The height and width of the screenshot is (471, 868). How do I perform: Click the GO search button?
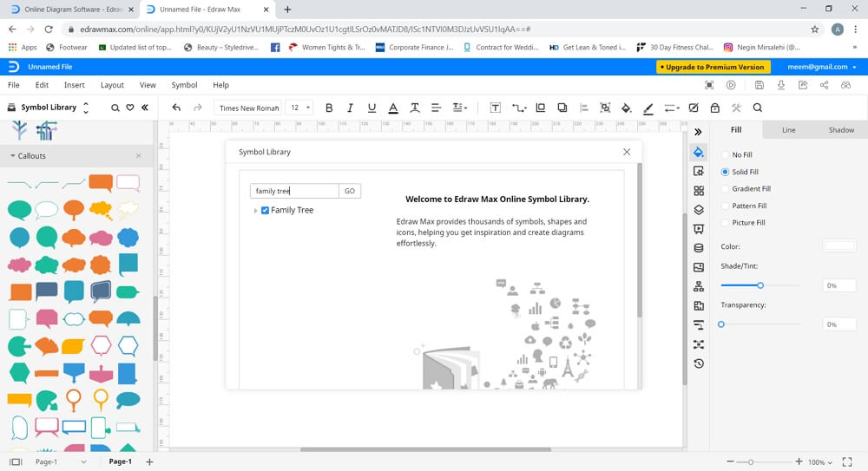pyautogui.click(x=350, y=191)
